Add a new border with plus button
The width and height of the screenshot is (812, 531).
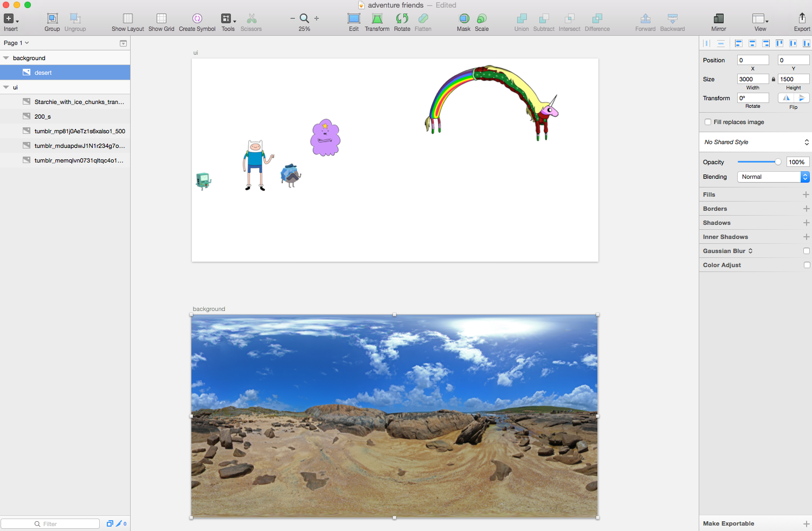click(x=806, y=209)
